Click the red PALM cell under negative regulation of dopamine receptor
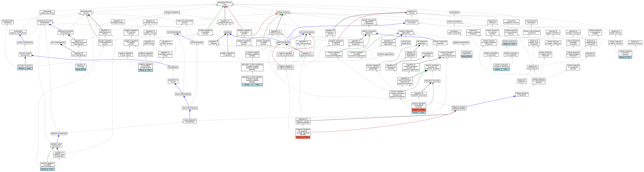The height and width of the screenshot is (172, 644). 307,137
